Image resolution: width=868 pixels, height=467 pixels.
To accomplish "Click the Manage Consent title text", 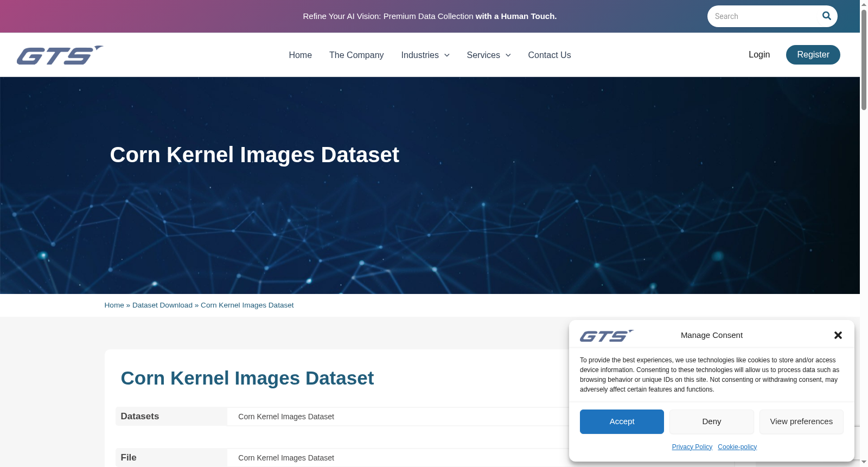I will (712, 335).
